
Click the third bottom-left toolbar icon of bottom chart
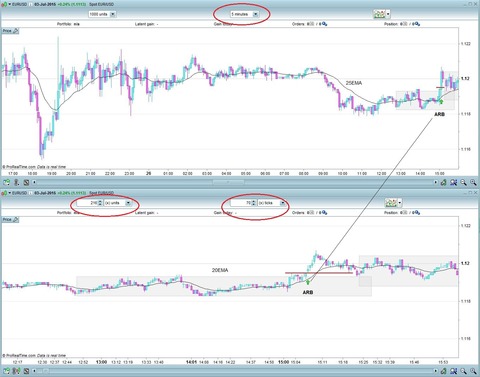pos(26,371)
